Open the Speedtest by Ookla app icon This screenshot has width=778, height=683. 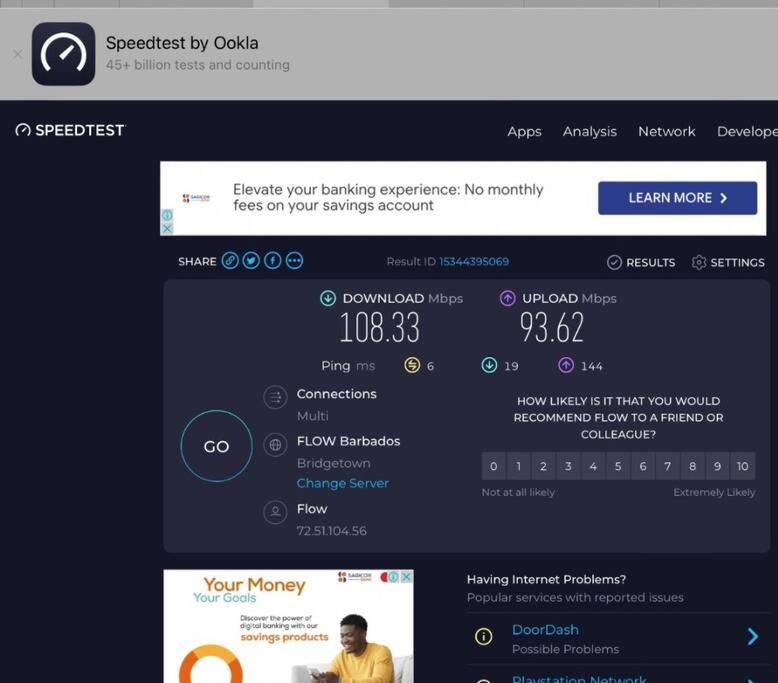[64, 54]
